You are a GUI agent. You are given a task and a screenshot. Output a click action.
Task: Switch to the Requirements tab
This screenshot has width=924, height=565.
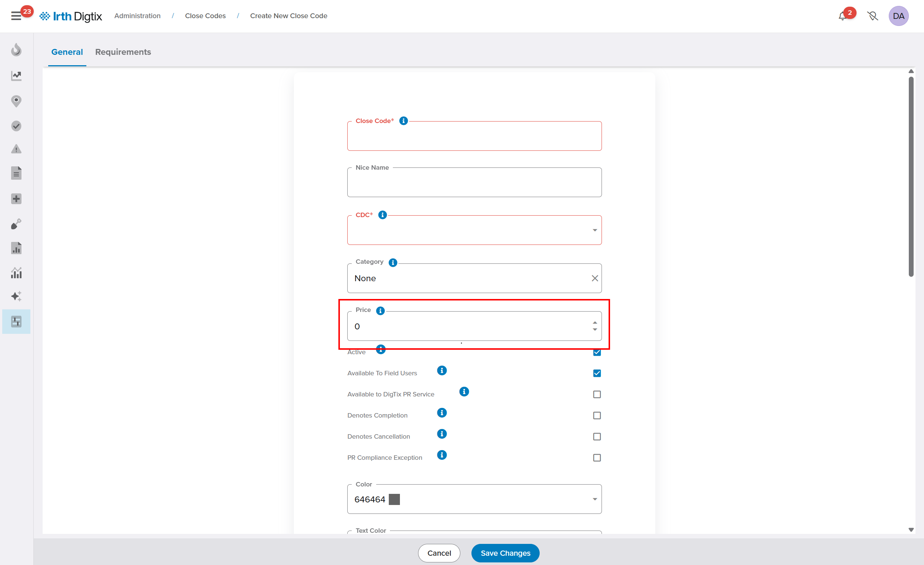coord(123,52)
